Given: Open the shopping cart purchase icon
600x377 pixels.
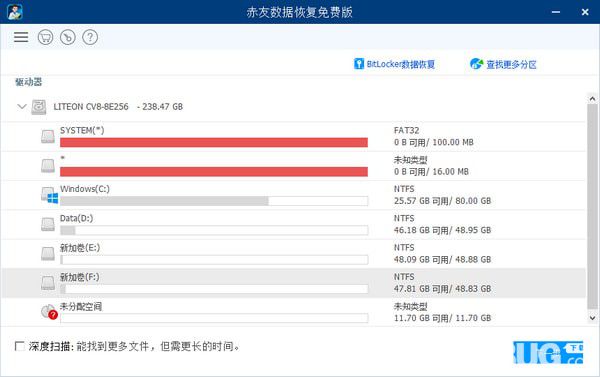Looking at the screenshot, I should 46,37.
